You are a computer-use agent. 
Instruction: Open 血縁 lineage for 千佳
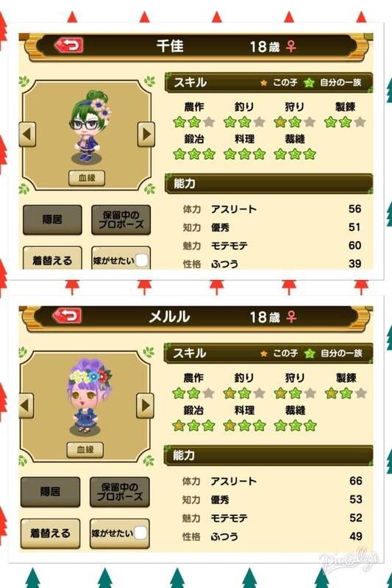click(87, 178)
